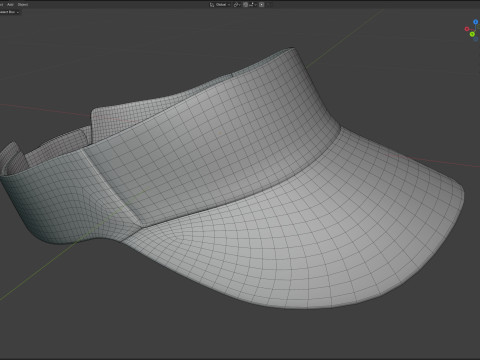Open the Select Box tool dropdown

click(x=9, y=12)
